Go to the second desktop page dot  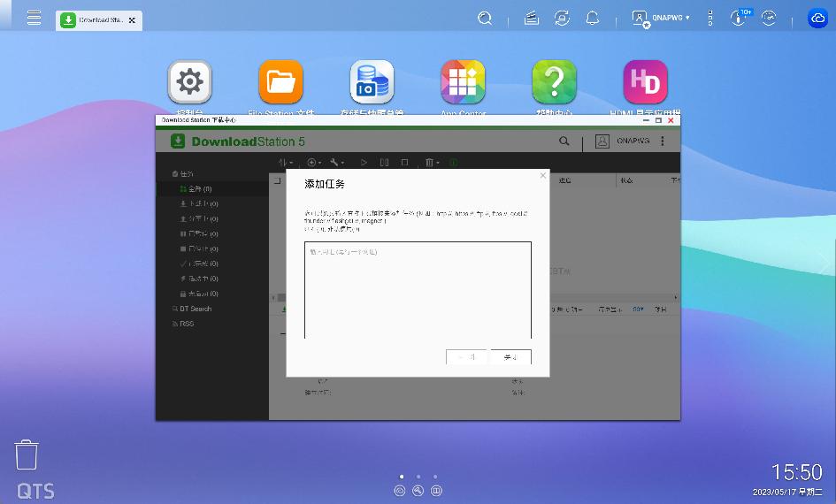(x=418, y=477)
